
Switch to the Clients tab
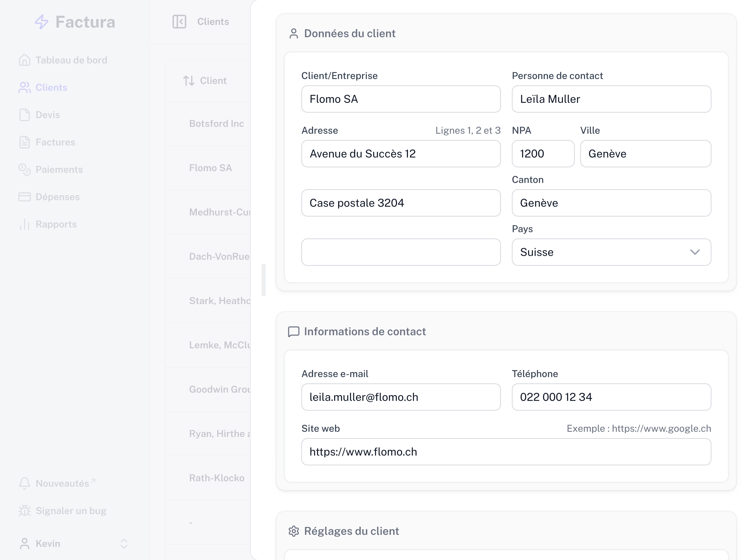[213, 22]
